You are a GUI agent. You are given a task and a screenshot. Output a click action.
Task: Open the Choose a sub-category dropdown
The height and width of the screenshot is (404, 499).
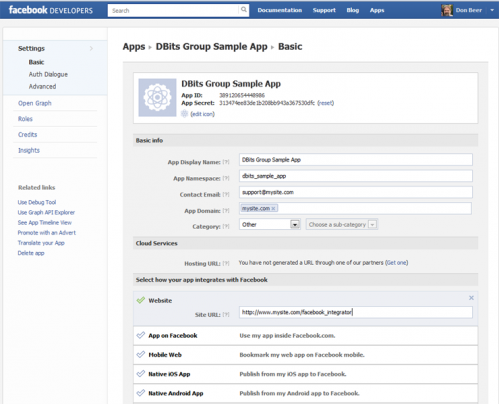(342, 224)
